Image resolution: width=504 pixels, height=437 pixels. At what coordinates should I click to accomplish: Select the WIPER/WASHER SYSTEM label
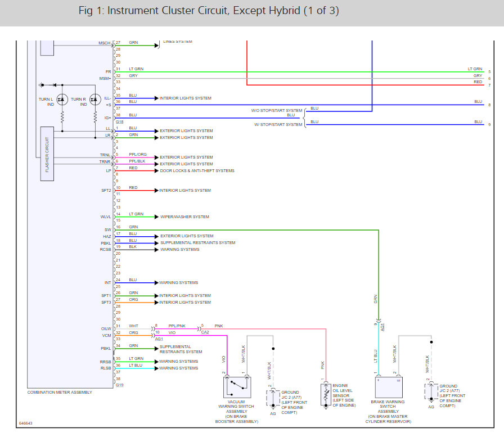[184, 217]
